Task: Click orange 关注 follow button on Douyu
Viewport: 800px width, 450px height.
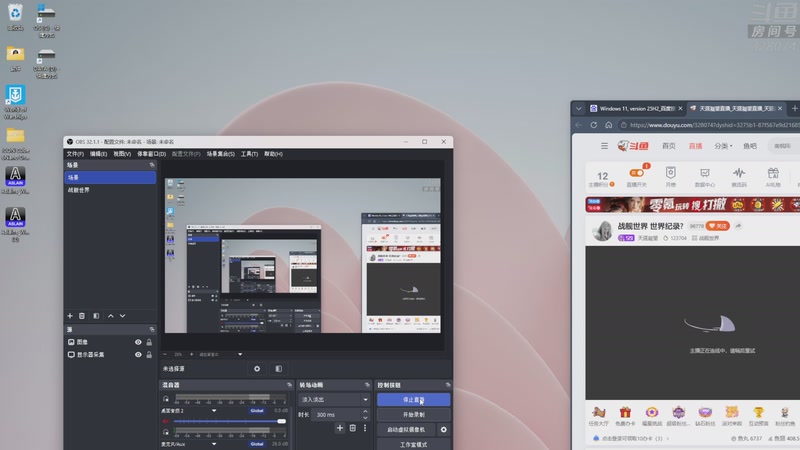Action: point(718,226)
